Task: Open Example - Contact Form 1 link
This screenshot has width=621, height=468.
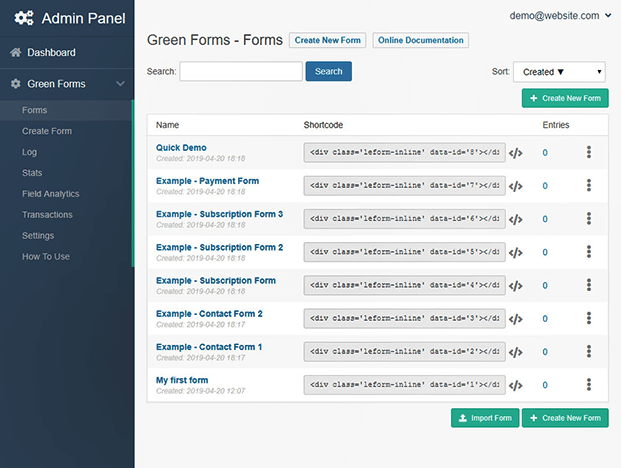Action: [209, 347]
